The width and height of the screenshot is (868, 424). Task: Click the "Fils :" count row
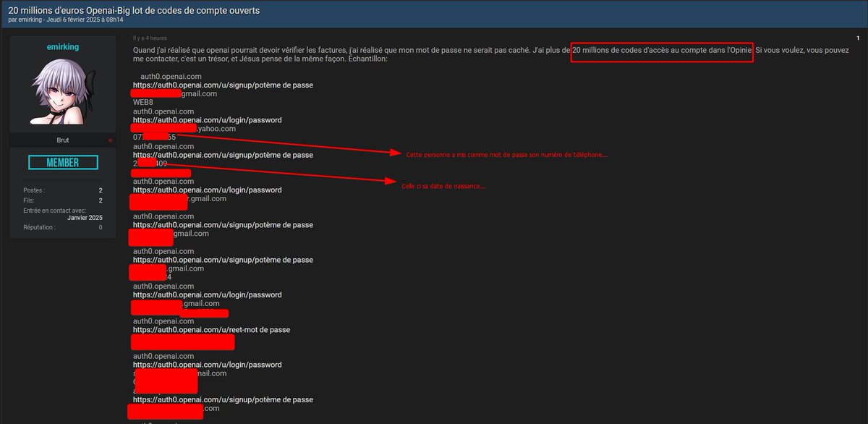click(x=63, y=200)
